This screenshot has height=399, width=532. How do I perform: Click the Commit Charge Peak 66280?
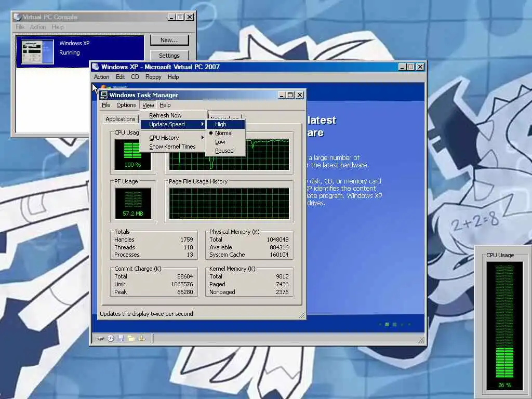coord(185,292)
